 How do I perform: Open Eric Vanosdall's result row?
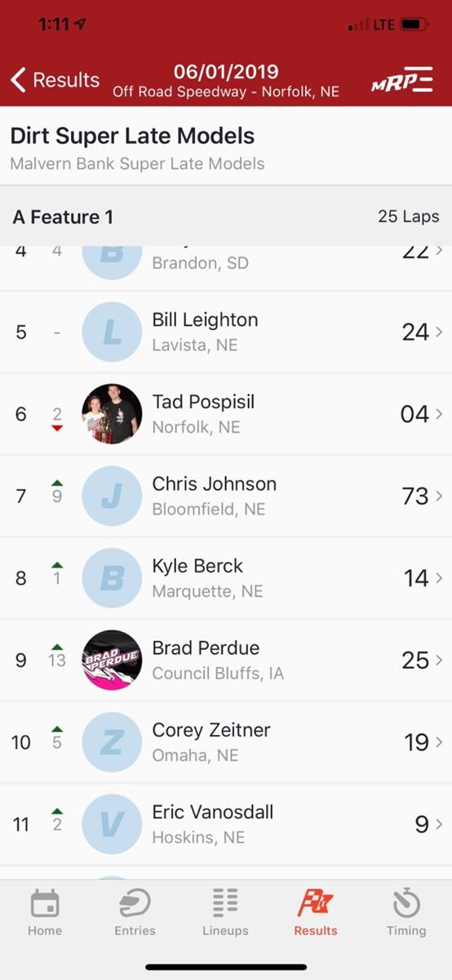(x=226, y=824)
